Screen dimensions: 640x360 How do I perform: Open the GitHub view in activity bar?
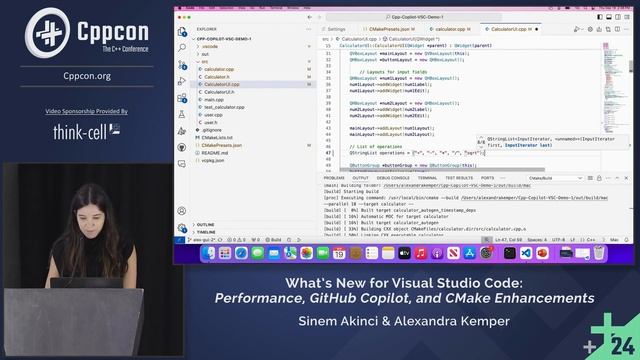coord(182,147)
